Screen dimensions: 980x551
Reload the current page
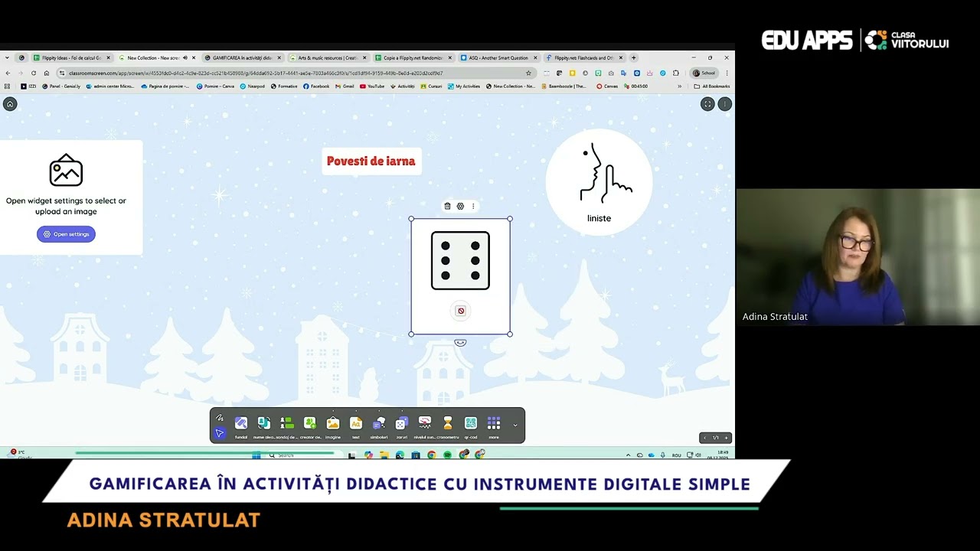pyautogui.click(x=33, y=73)
